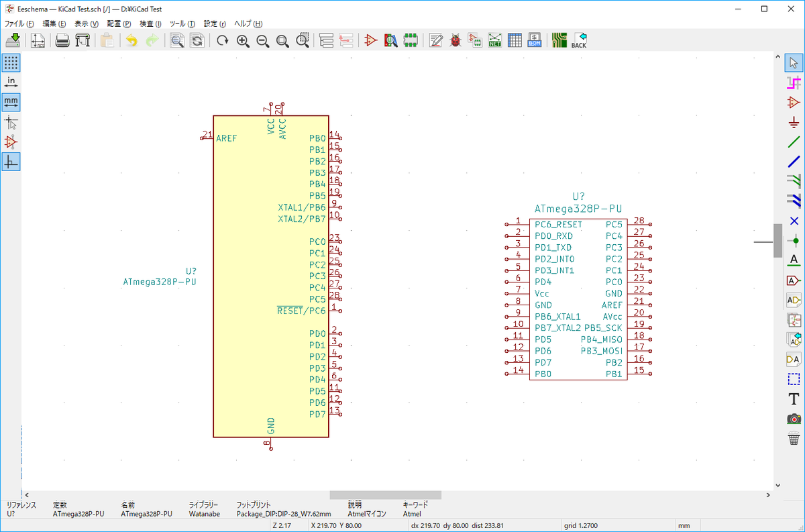Select create hierarchical sheet tool
Viewport: 805px width, 532px height.
click(x=794, y=319)
